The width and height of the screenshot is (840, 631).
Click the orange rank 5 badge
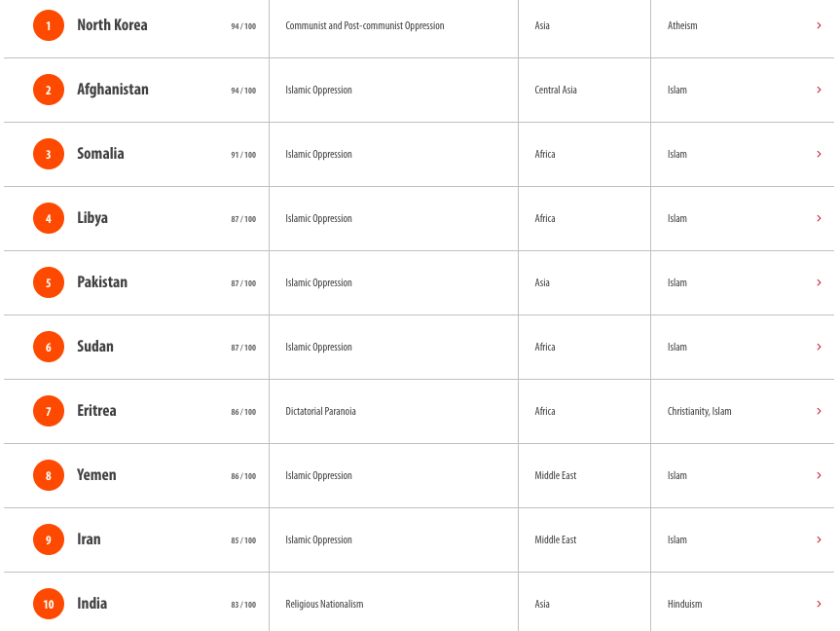pyautogui.click(x=49, y=282)
